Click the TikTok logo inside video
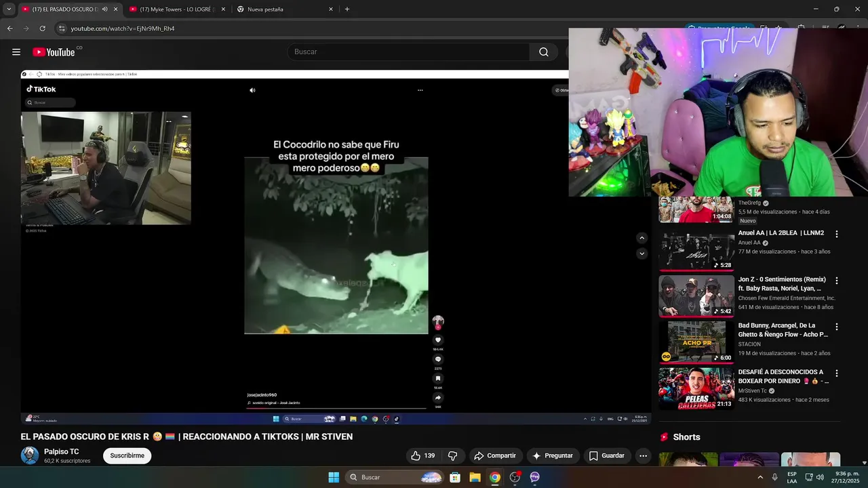Screen dimensions: 868x488 tap(41, 89)
